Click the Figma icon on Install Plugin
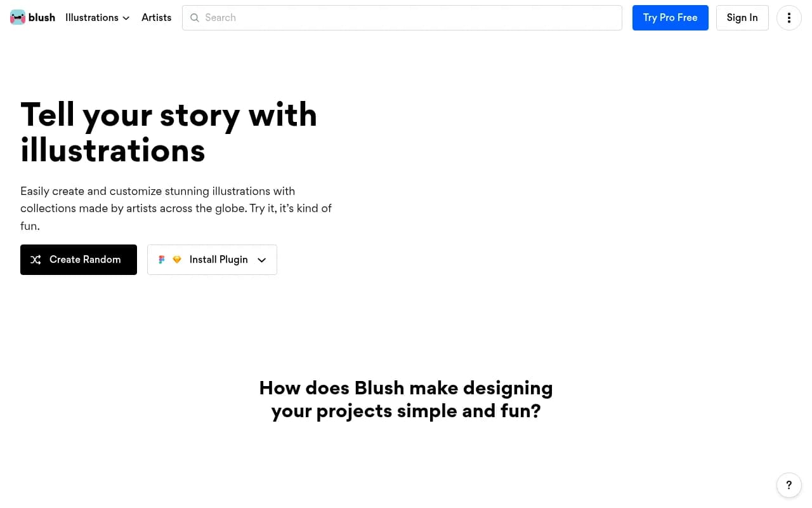Viewport: 812px width, 508px height. click(162, 259)
